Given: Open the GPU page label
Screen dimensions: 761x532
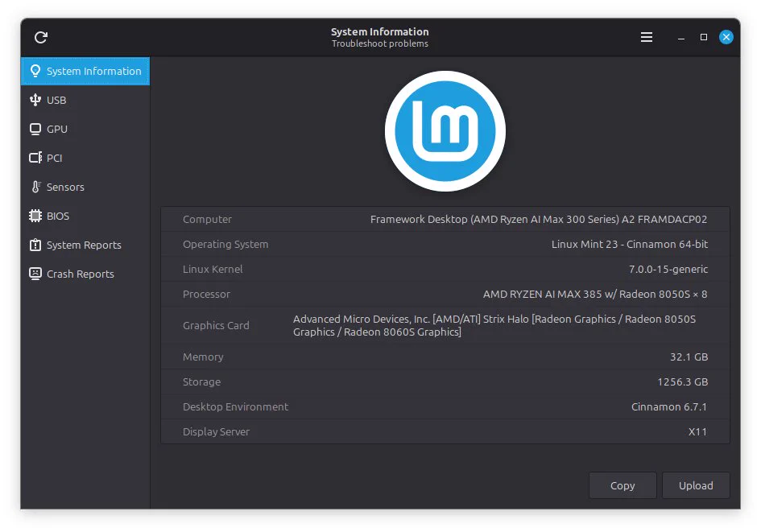Looking at the screenshot, I should point(57,129).
